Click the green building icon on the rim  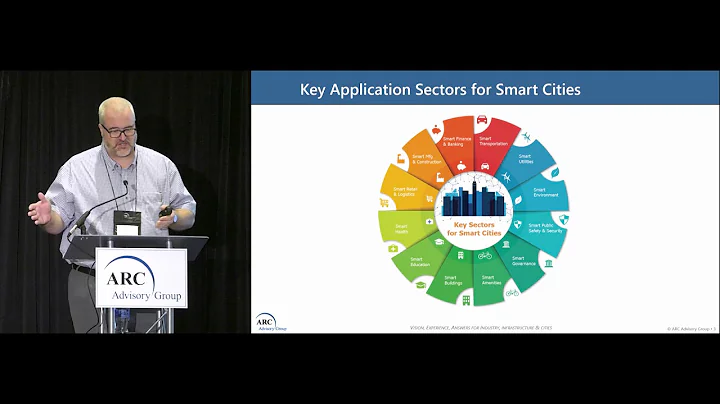pyautogui.click(x=466, y=300)
